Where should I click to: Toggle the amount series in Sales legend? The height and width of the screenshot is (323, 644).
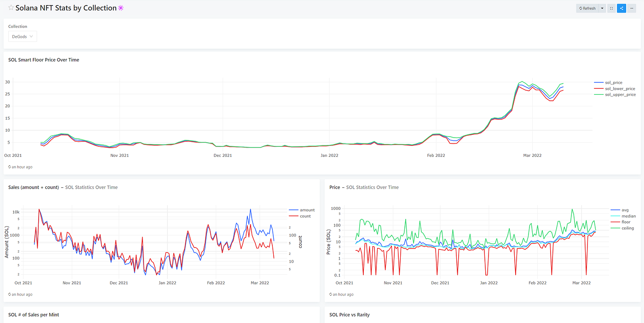pyautogui.click(x=301, y=210)
